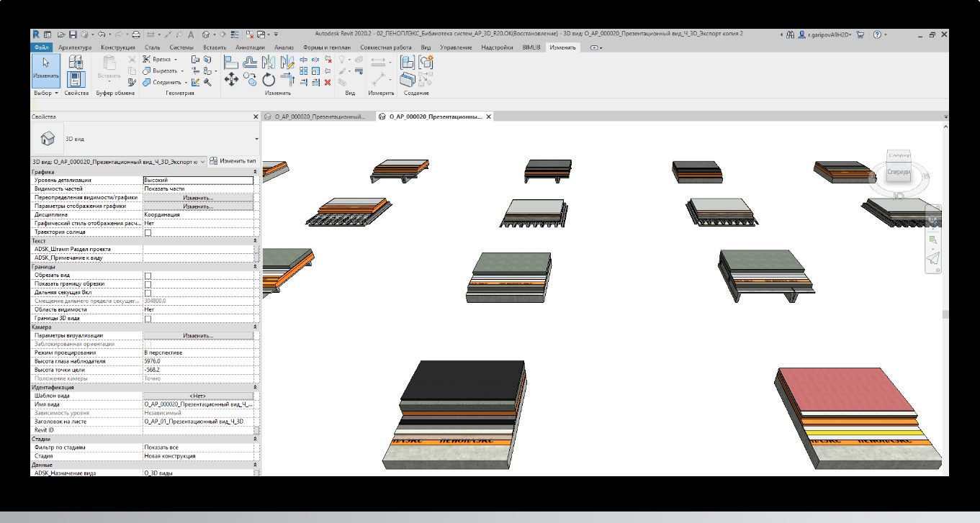
Task: Click the Дисциплина value Координация
Action: 198,215
